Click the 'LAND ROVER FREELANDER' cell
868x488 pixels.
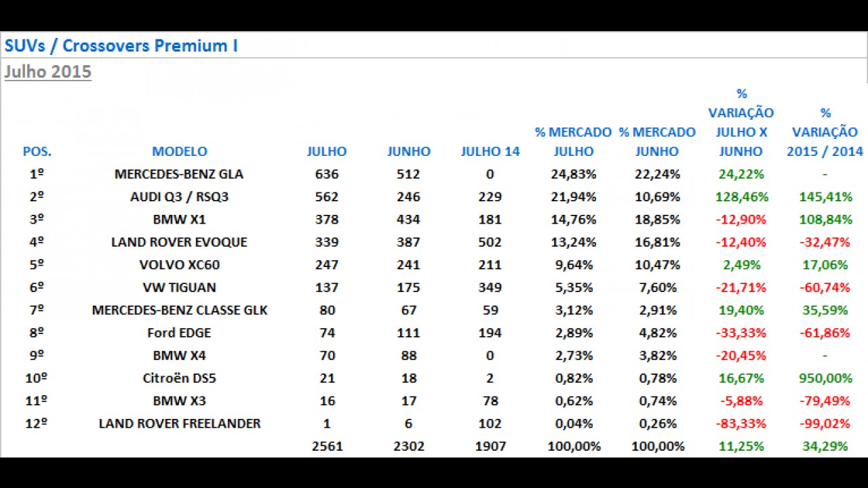[x=180, y=424]
